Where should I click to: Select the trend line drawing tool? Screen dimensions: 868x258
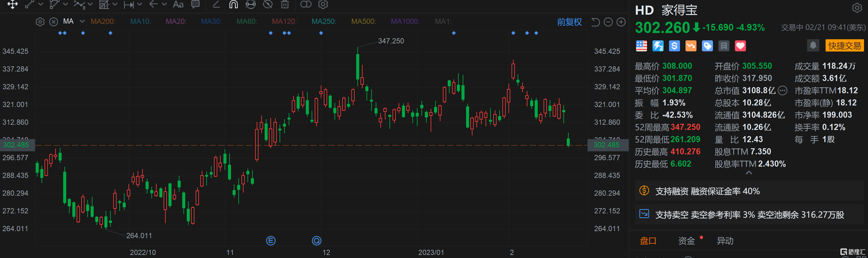[x=30, y=4]
